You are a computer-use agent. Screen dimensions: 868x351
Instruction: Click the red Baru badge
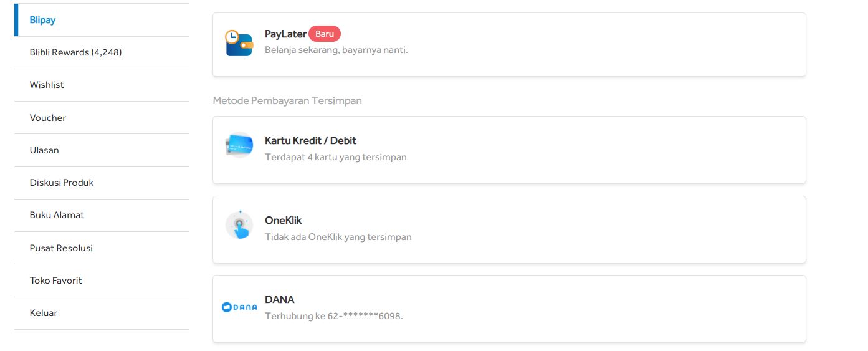[x=325, y=34]
